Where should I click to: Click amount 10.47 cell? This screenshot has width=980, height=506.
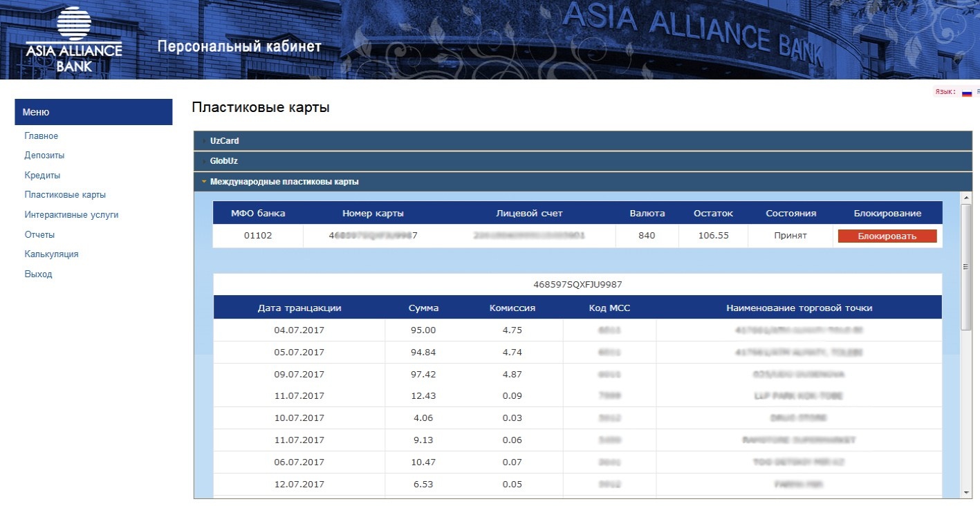click(423, 462)
